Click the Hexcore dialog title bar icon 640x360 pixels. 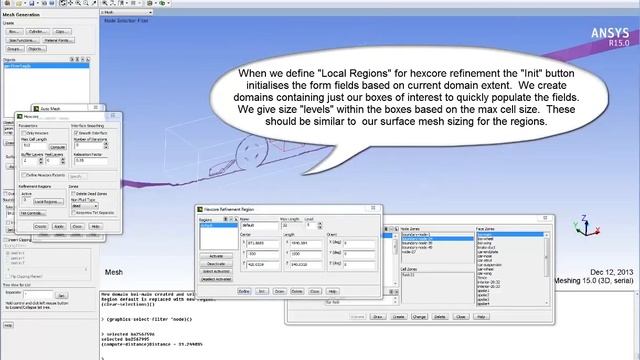19,116
